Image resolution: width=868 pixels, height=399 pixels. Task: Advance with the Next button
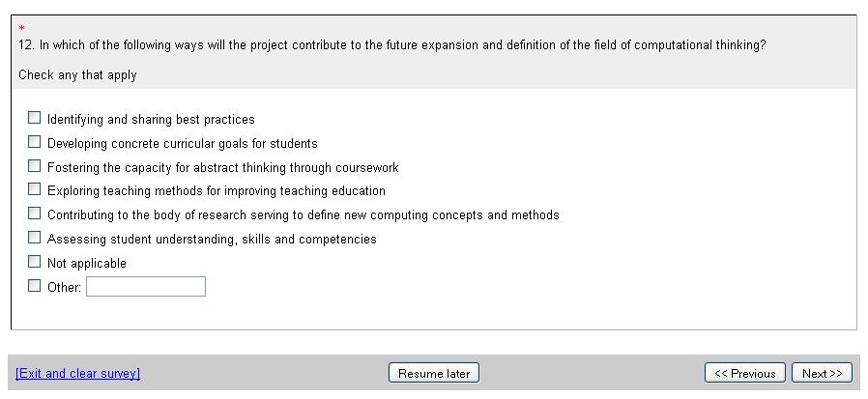[x=822, y=373]
